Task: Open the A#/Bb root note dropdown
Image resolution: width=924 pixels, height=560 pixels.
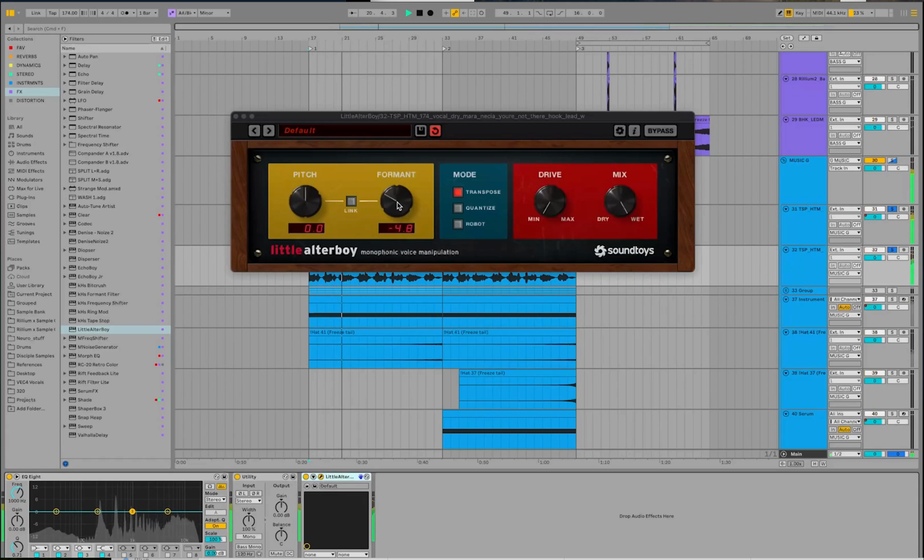Action: 187,13
